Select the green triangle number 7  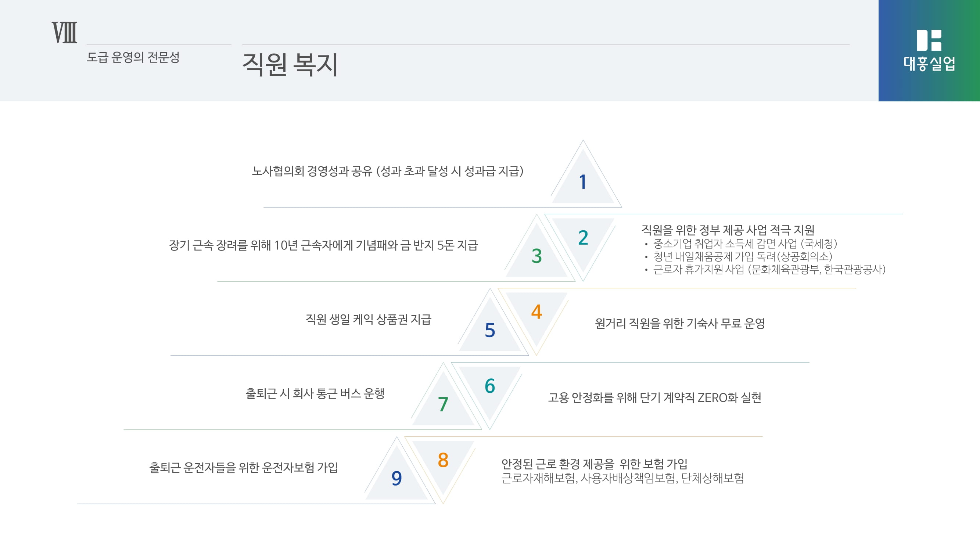click(x=443, y=404)
